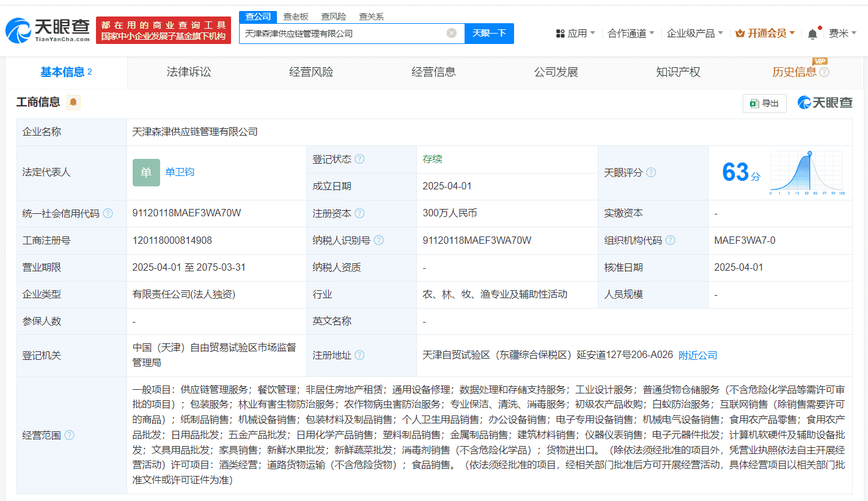Click the help icon beside 经营范围
Screen dimensions: 868x501
[x=70, y=435]
